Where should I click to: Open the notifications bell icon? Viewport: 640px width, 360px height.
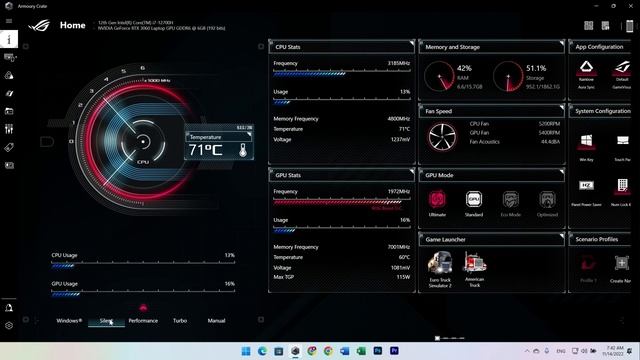click(x=9, y=308)
